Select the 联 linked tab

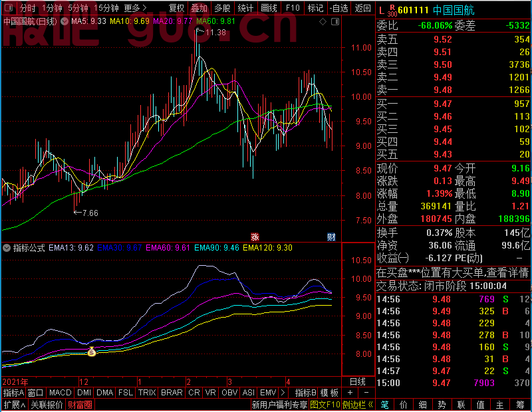tap(461, 405)
